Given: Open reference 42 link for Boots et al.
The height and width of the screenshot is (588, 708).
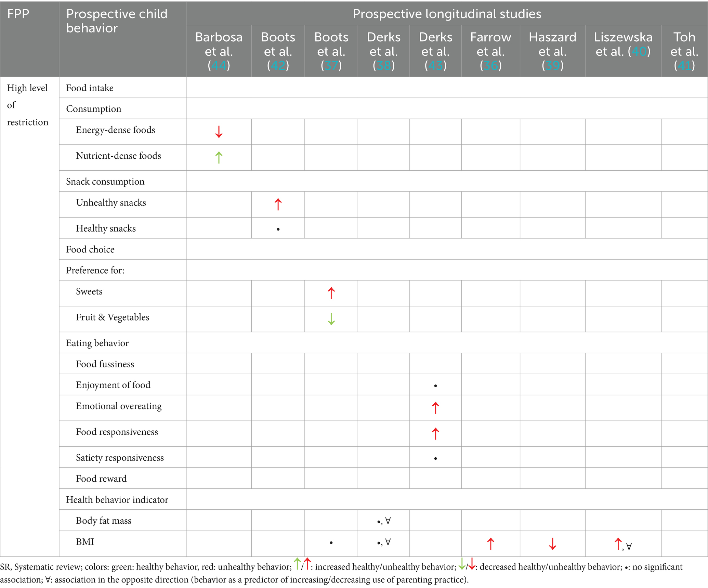Looking at the screenshot, I should click(x=278, y=65).
